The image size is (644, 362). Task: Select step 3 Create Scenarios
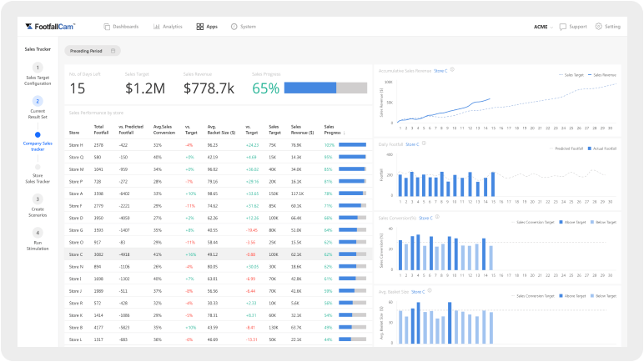coord(38,206)
